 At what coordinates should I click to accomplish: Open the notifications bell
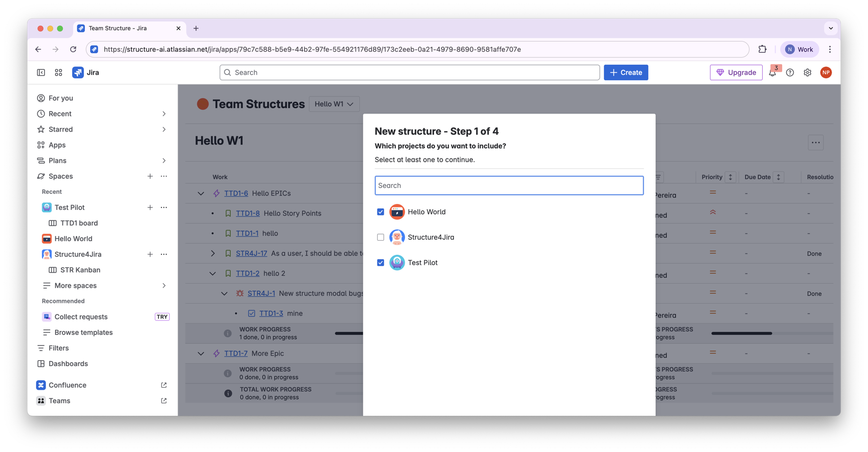[x=772, y=73]
